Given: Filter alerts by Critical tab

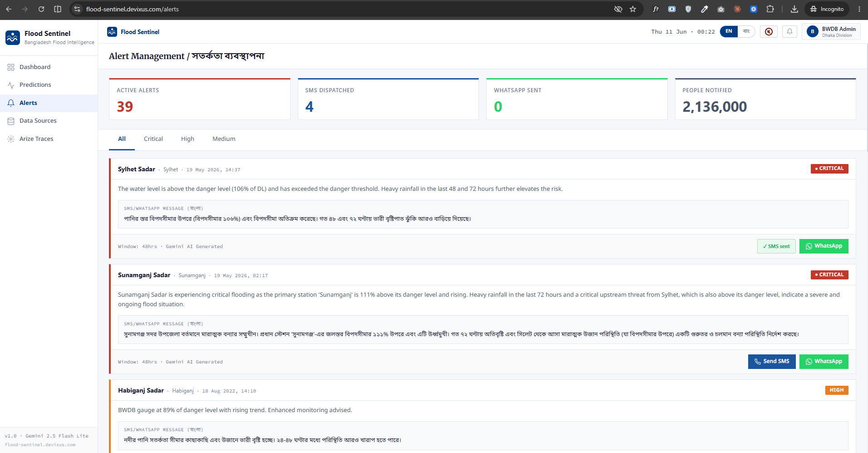Looking at the screenshot, I should [153, 139].
